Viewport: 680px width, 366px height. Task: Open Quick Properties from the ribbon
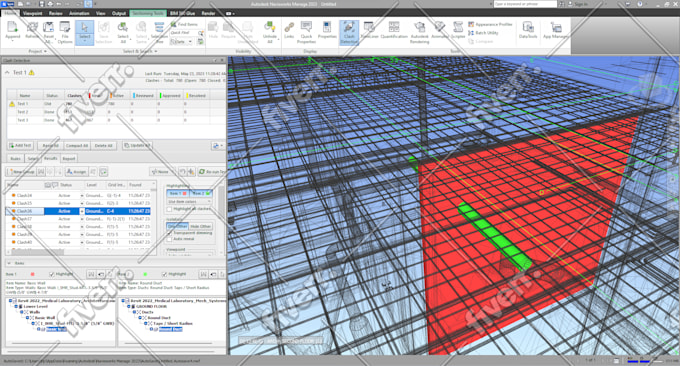[x=306, y=32]
